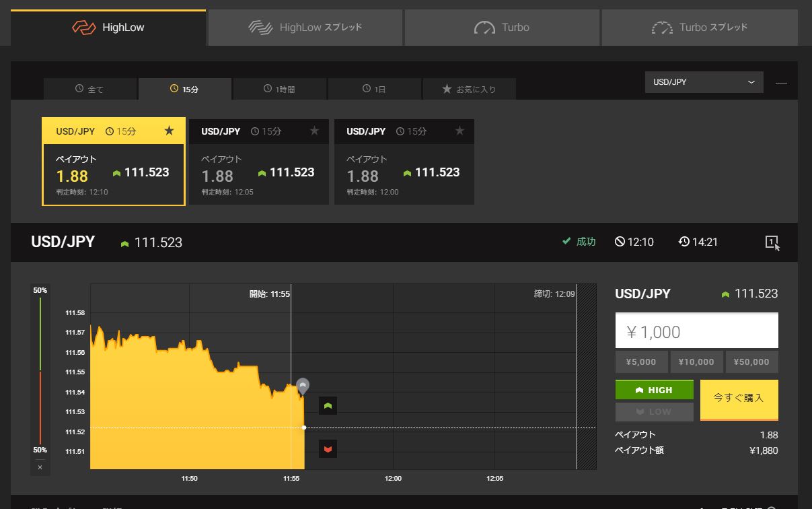This screenshot has width=812, height=509.
Task: Select the USD/JPY card with 判定時刻 12:00
Action: (x=404, y=162)
